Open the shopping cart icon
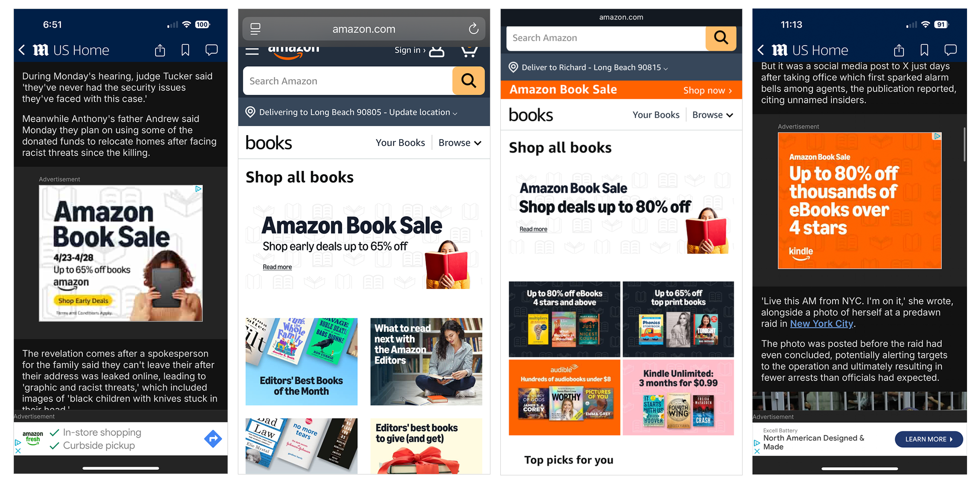The image size is (980, 483). point(469,51)
